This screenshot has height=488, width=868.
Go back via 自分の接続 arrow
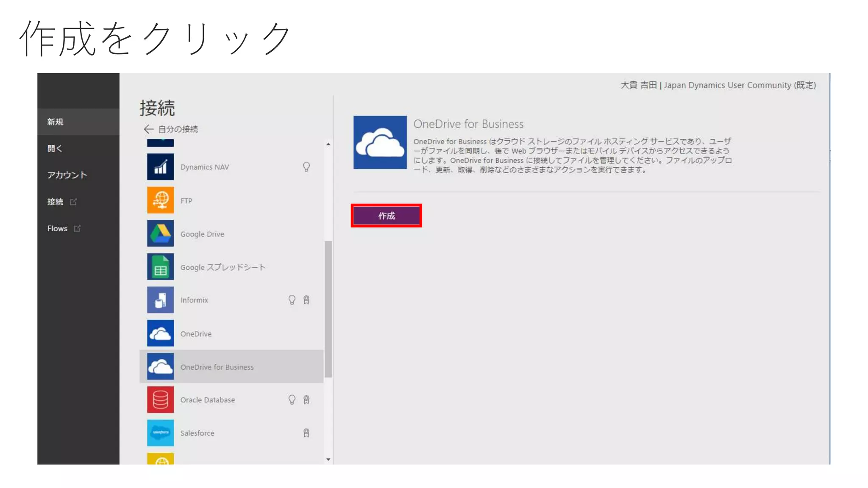(x=149, y=129)
